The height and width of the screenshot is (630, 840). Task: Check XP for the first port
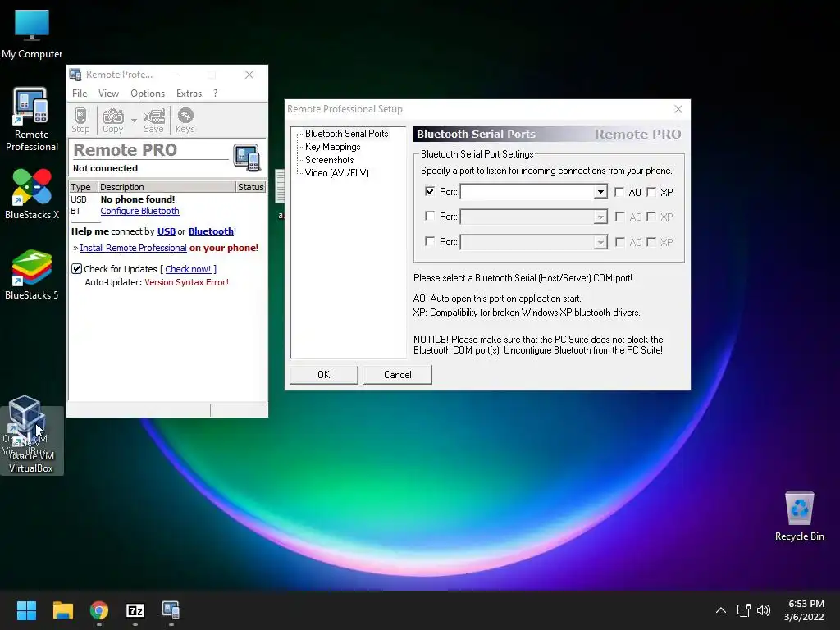click(651, 192)
